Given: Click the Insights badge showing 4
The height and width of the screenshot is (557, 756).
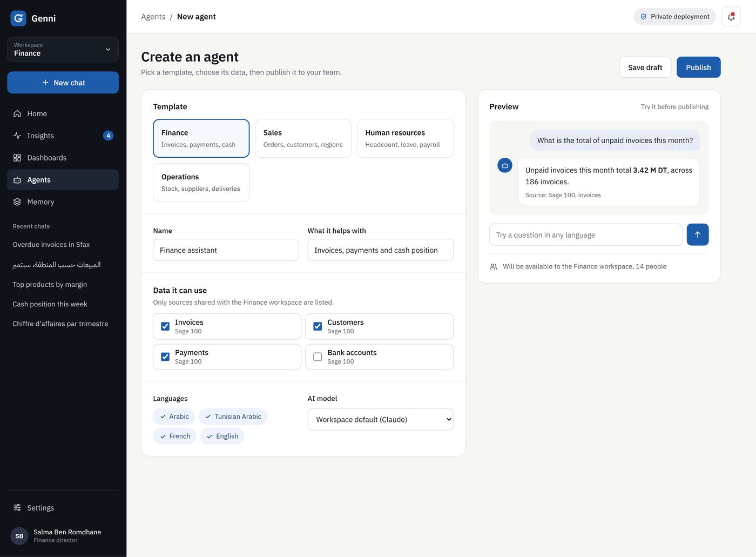Looking at the screenshot, I should click(108, 136).
